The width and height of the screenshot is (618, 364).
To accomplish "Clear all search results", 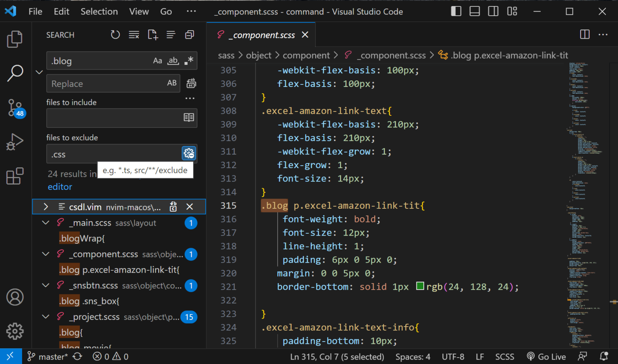I will (x=134, y=35).
